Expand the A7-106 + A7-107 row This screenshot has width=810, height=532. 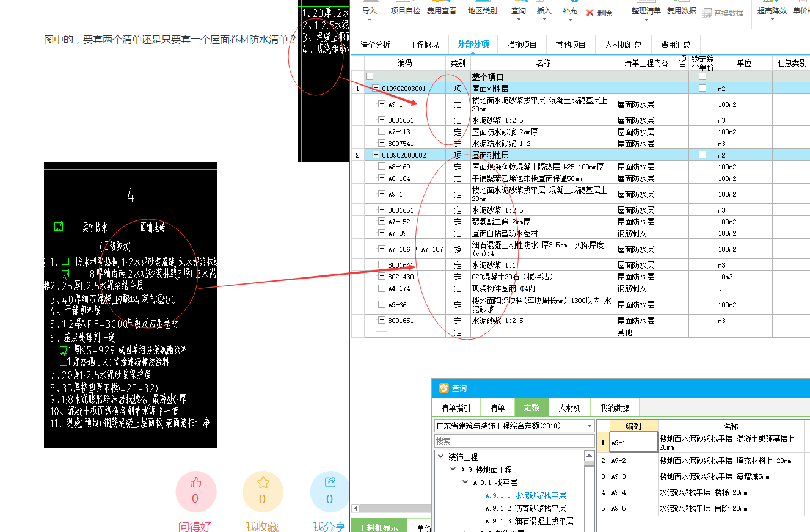click(382, 249)
